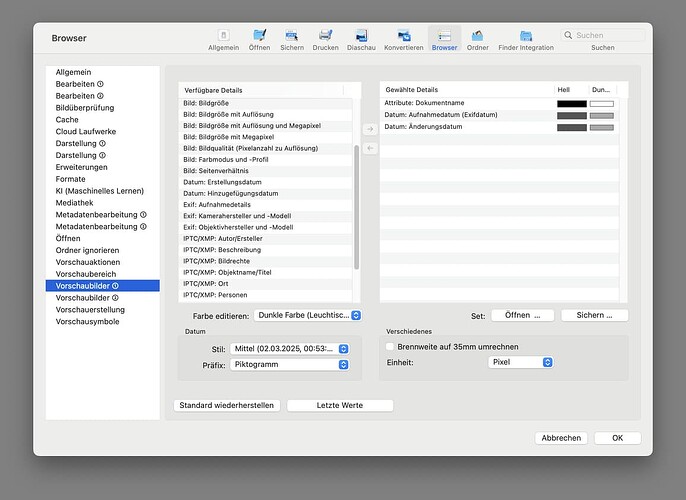Viewport: 686px width, 500px height.
Task: Click the Gewählte Details column header
Action: pos(467,90)
